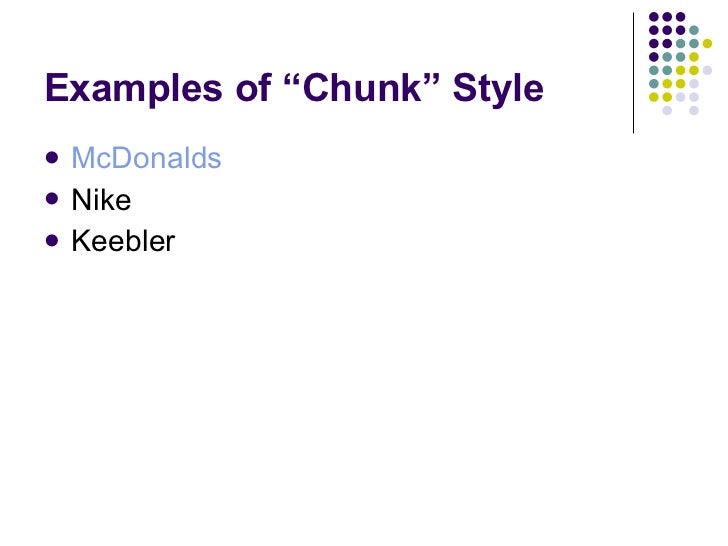Click the word "Style" in the title
This screenshot has height=546, width=728.
pos(497,89)
